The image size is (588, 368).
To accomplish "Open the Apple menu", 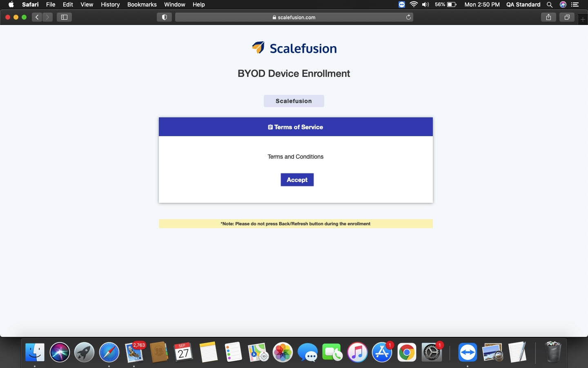I will (11, 4).
